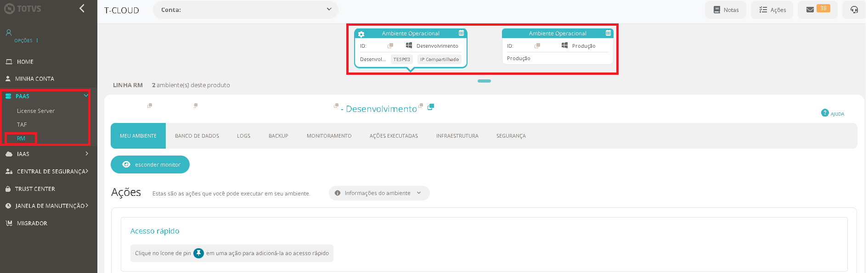
Task: Click '2 ambiente(s) deste produto' text
Action: click(x=191, y=85)
